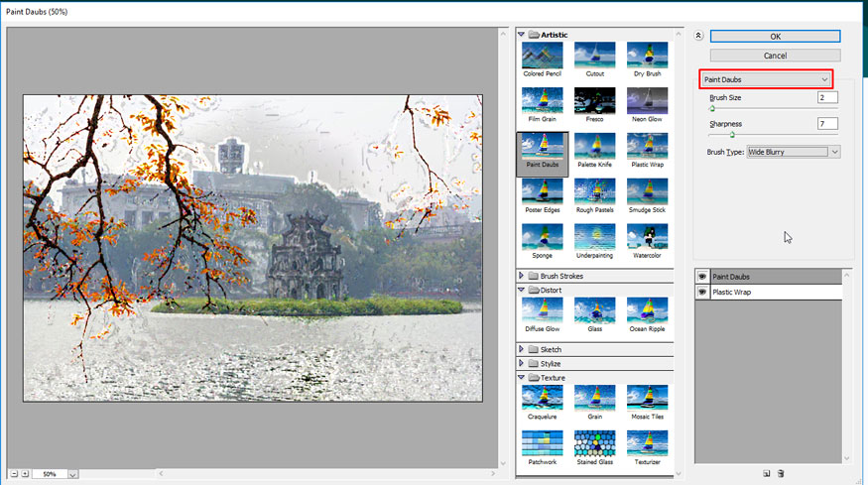Open the Brush Type dropdown
Screen dimensions: 868x485
tap(794, 152)
